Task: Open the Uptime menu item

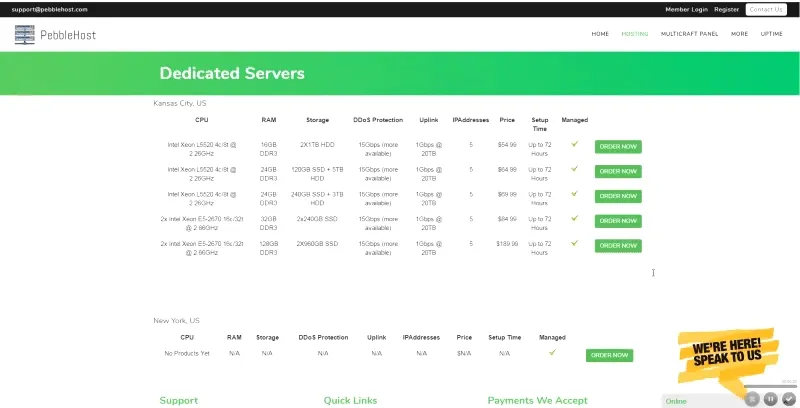Action: (771, 34)
